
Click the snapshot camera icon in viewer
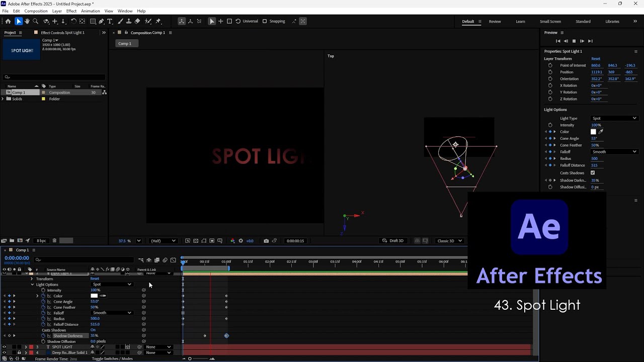click(266, 241)
